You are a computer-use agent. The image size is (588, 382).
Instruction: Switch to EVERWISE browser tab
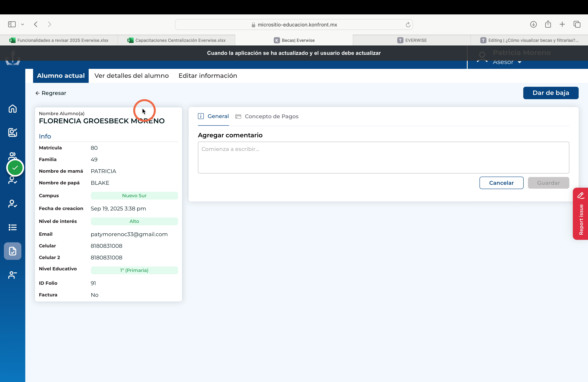pos(412,40)
